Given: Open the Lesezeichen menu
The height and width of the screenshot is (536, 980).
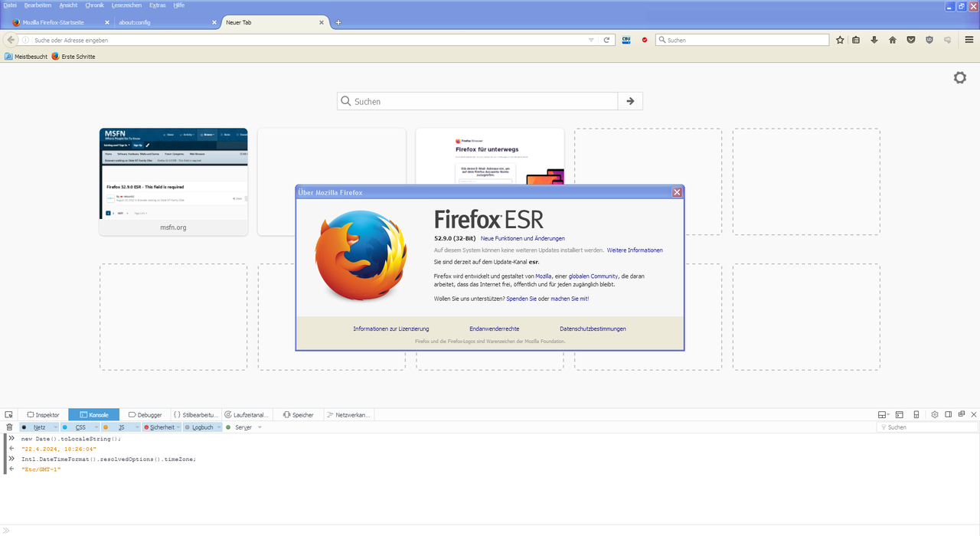Looking at the screenshot, I should pos(126,5).
